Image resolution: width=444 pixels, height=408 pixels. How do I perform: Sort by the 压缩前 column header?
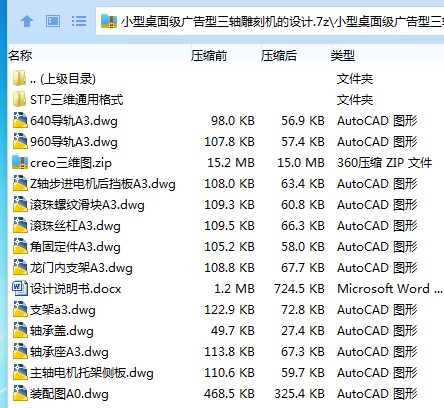(209, 55)
